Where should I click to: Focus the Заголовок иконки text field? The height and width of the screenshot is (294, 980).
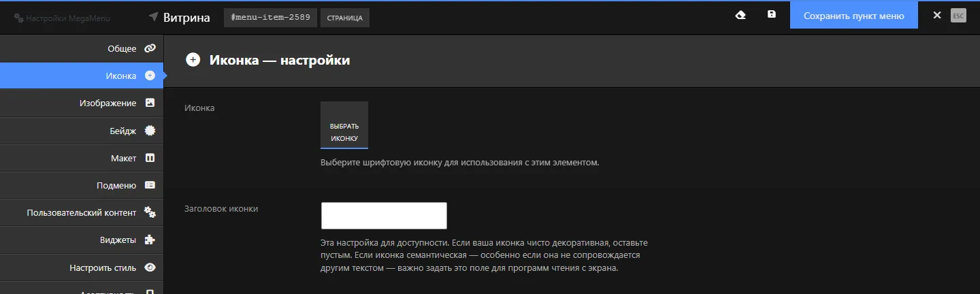[384, 216]
